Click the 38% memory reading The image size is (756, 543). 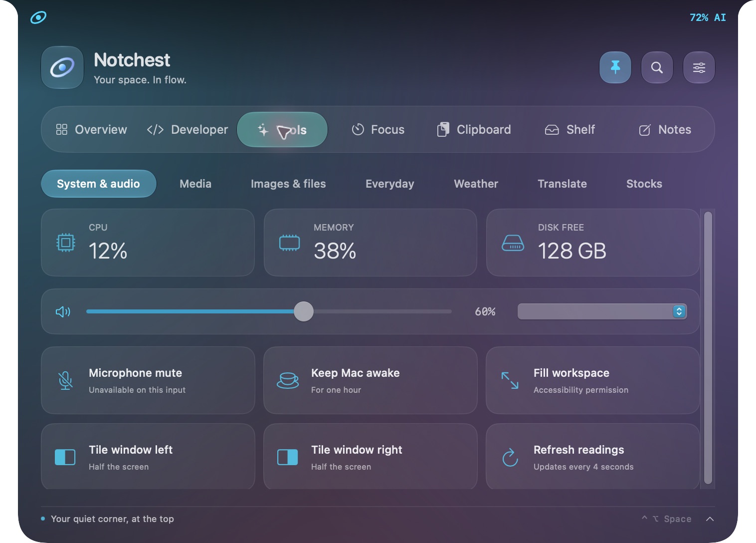point(335,251)
